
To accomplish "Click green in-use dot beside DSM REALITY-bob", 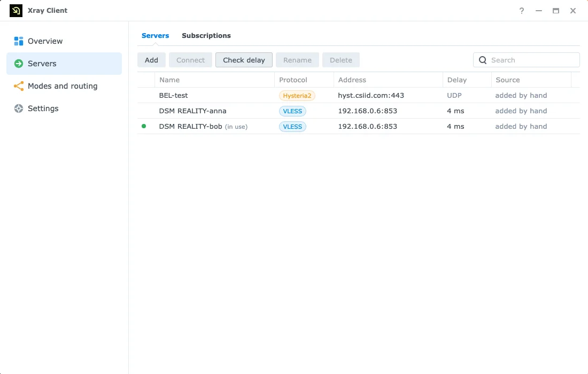I will 144,126.
